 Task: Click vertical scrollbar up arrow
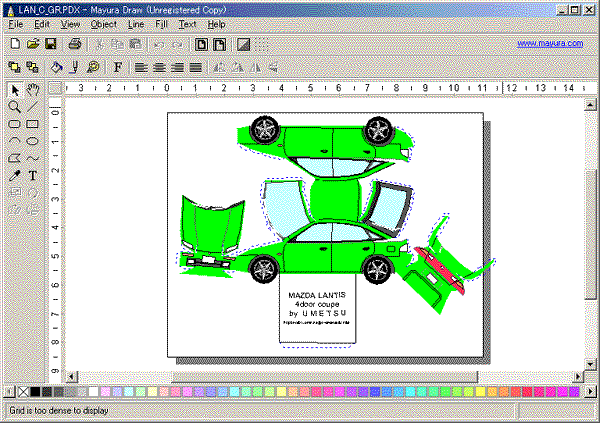click(590, 105)
